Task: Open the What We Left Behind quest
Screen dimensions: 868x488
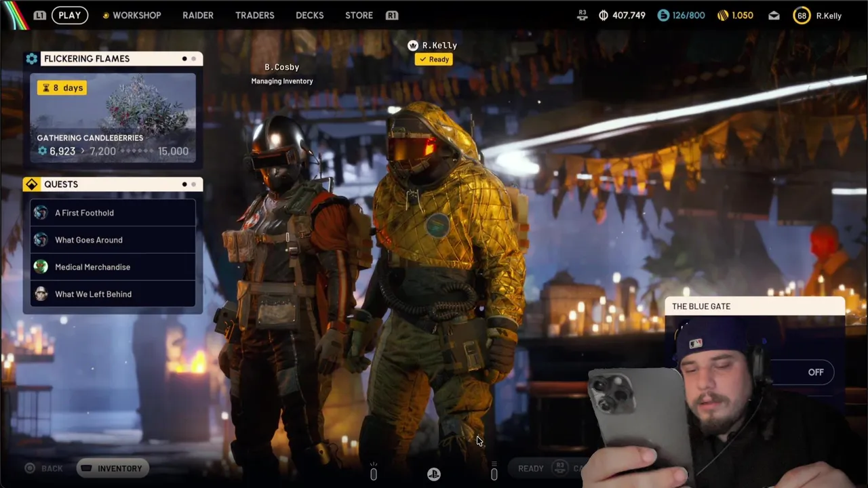Action: (113, 294)
